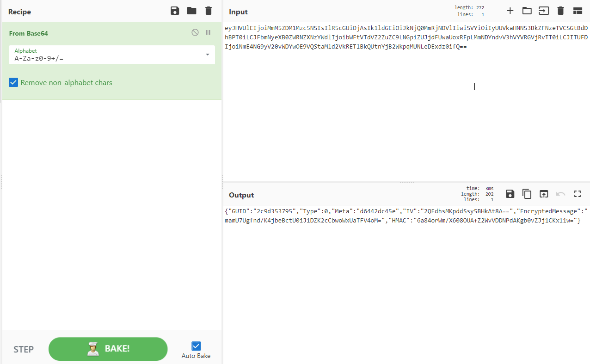
Task: Disable the From Base64 operation
Action: pos(195,32)
